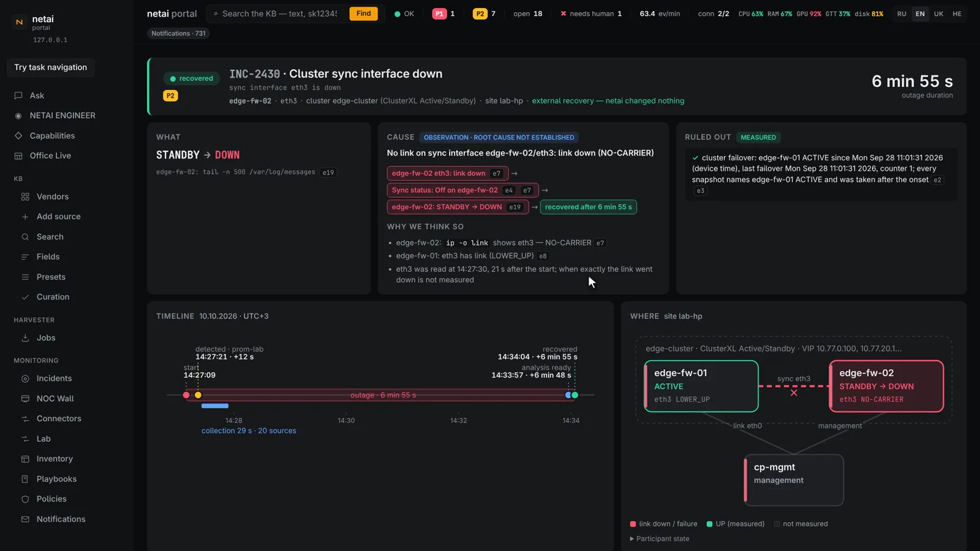Select the edge-fw-02 node in diagram
Screen dimensions: 980x551
click(x=886, y=386)
